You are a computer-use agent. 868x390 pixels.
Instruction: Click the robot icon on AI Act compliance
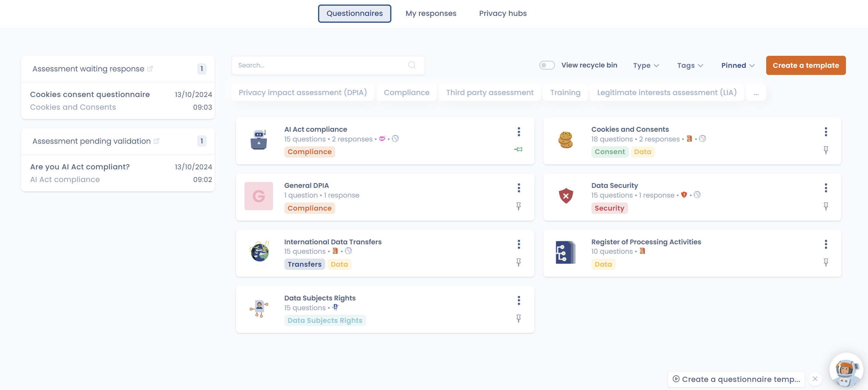point(382,139)
